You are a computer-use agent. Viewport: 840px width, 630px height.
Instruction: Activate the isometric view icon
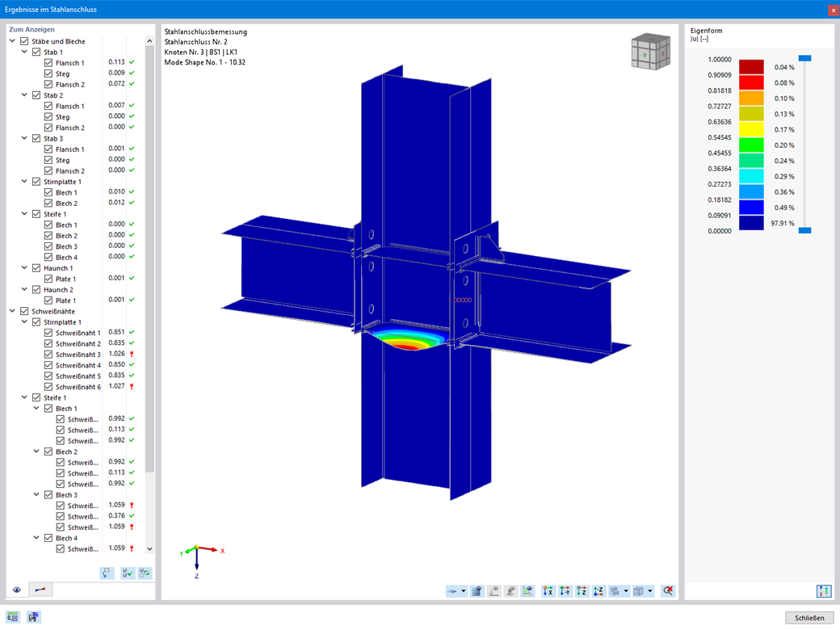[638, 590]
